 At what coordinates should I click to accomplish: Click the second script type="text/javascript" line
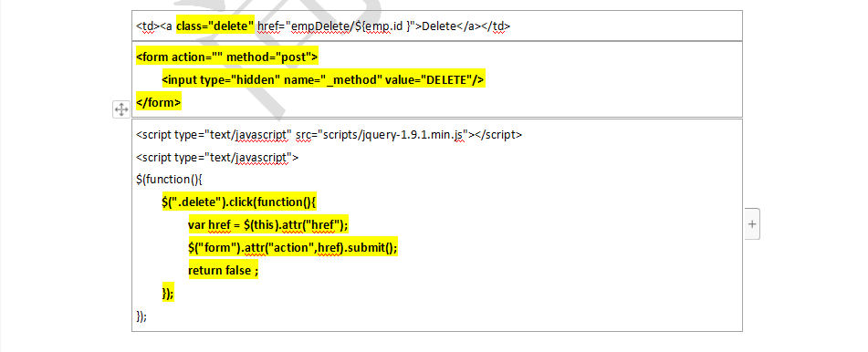217,157
